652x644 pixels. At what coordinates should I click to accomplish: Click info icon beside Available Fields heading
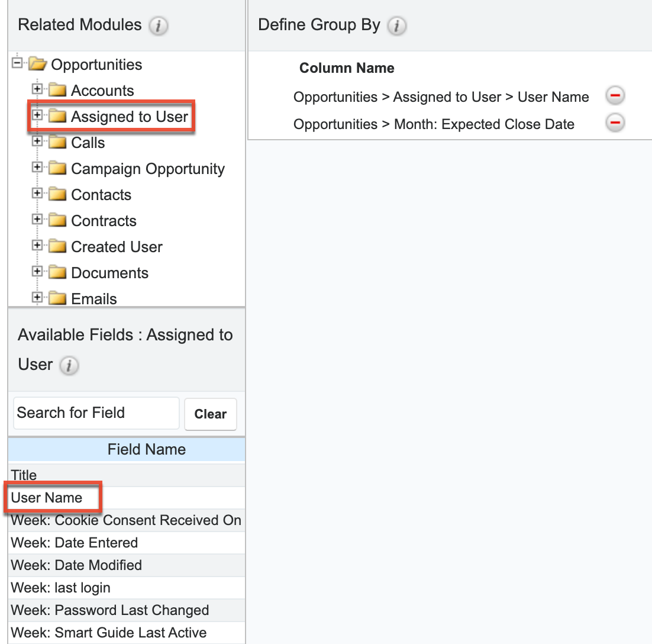click(69, 366)
